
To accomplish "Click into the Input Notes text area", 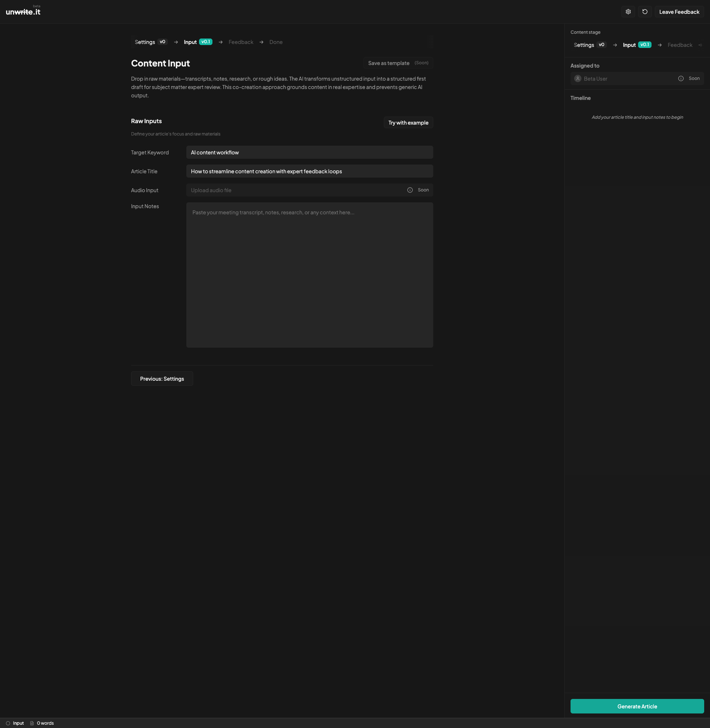I will pyautogui.click(x=309, y=275).
